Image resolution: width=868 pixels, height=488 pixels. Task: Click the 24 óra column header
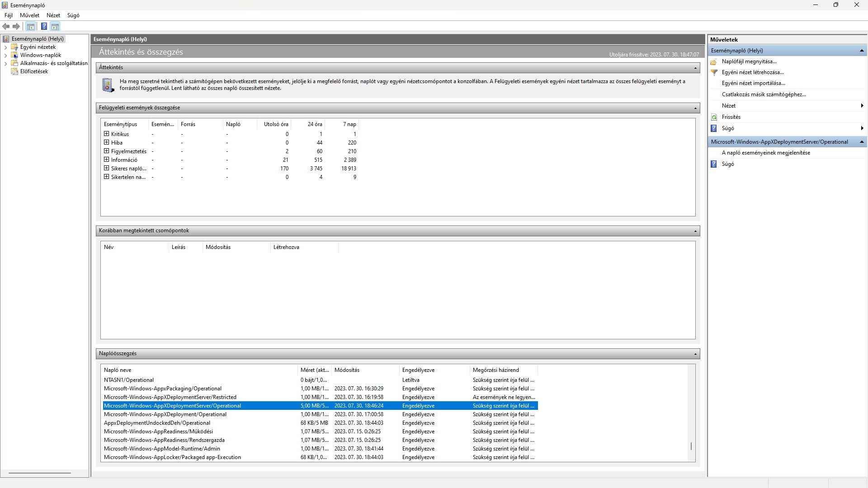coord(308,124)
